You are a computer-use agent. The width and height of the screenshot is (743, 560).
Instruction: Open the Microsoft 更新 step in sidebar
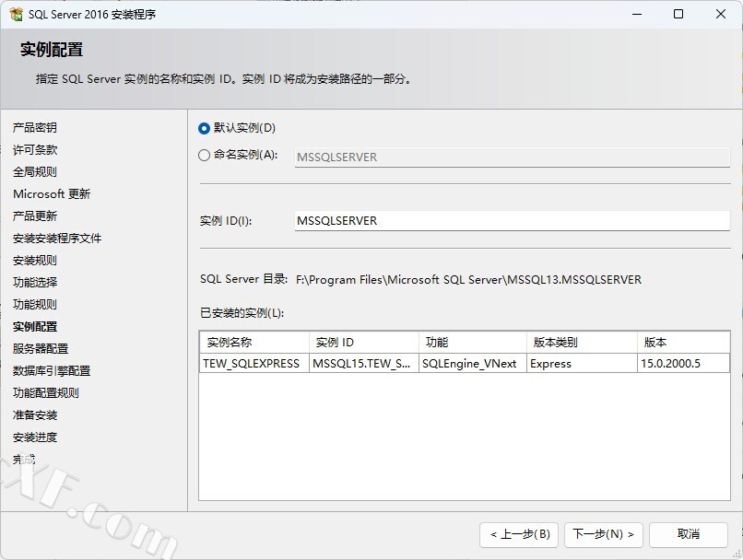tap(52, 194)
